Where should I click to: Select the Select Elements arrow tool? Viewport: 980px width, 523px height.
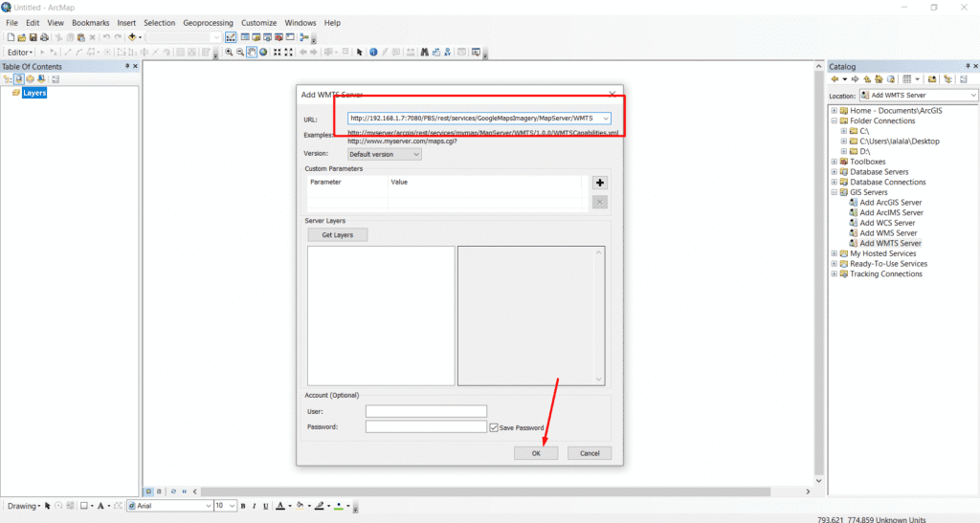360,53
